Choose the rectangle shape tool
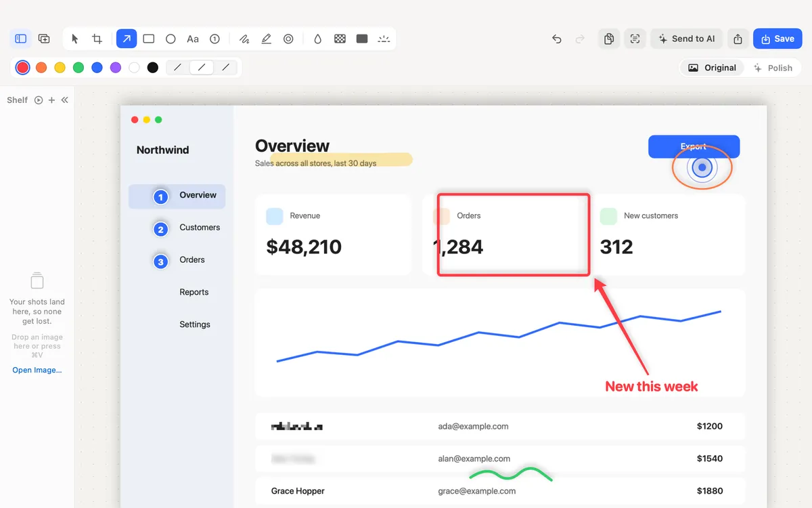The image size is (812, 508). tap(149, 39)
